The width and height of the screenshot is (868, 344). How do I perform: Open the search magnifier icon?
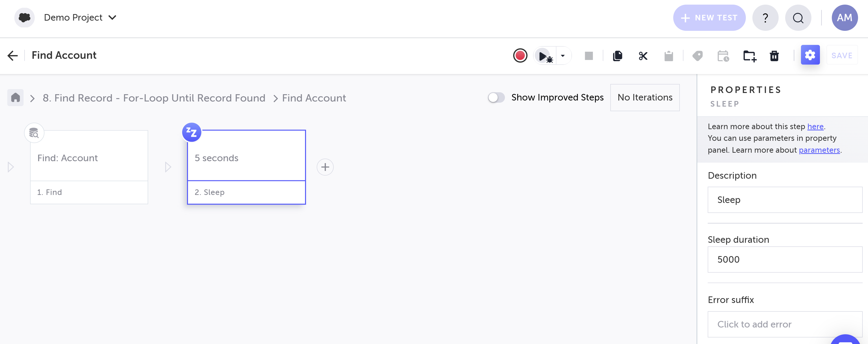798,18
